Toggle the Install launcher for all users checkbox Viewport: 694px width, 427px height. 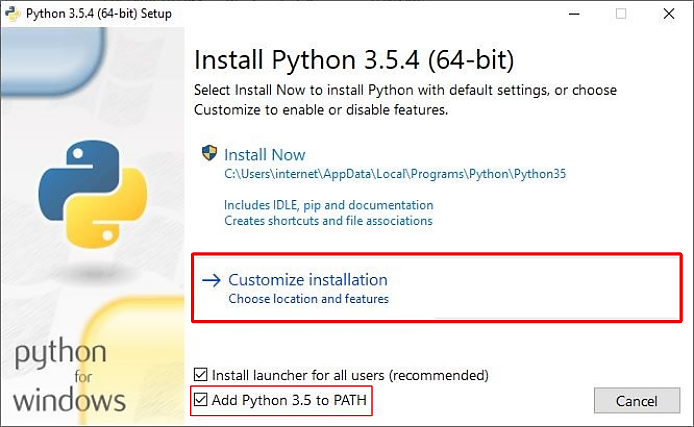(x=201, y=375)
